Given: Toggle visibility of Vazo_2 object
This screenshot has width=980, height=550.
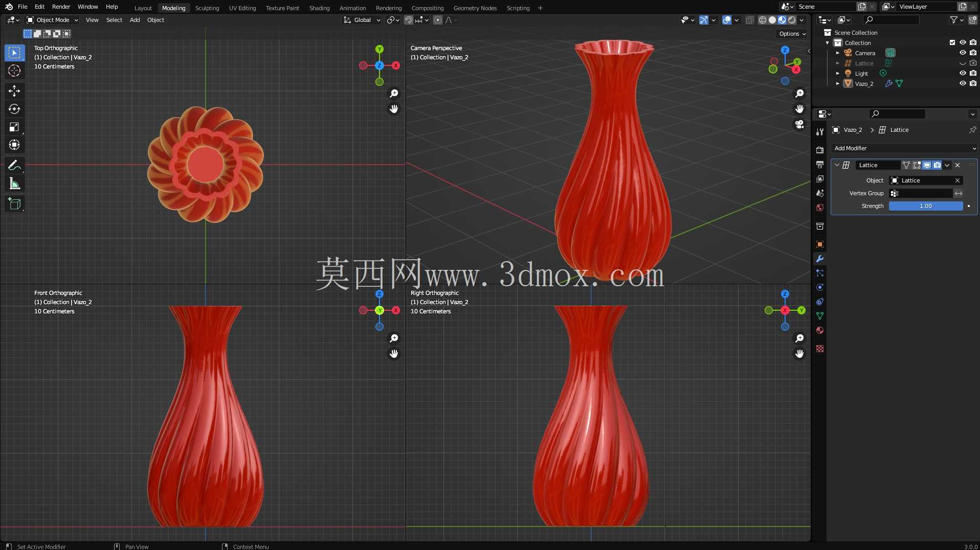Looking at the screenshot, I should point(963,83).
